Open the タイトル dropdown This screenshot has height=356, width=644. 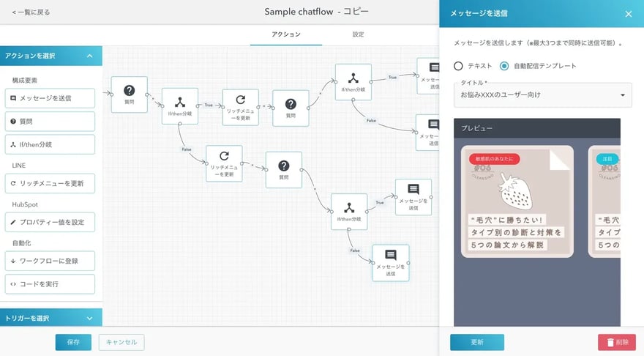click(x=542, y=94)
